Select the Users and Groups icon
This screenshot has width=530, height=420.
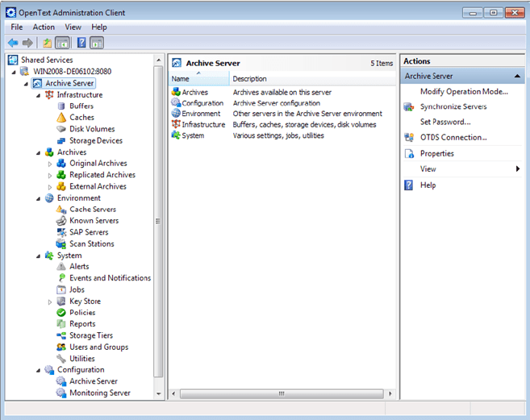click(x=61, y=347)
